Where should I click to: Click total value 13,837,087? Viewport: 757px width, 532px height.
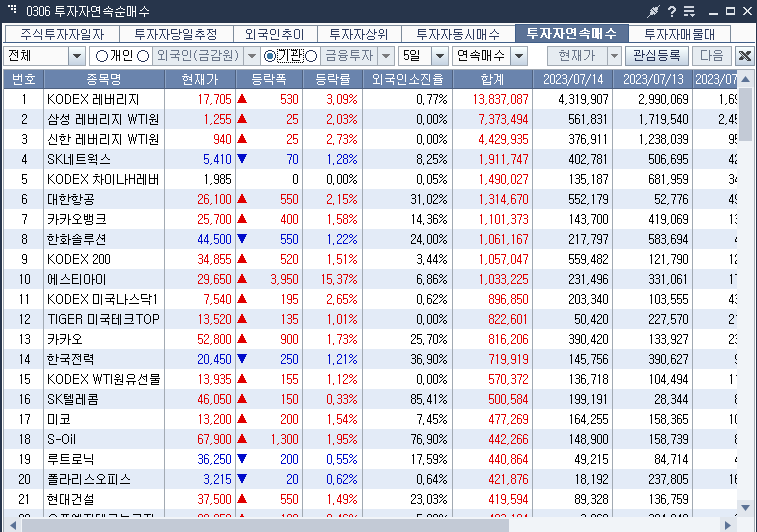(x=501, y=99)
